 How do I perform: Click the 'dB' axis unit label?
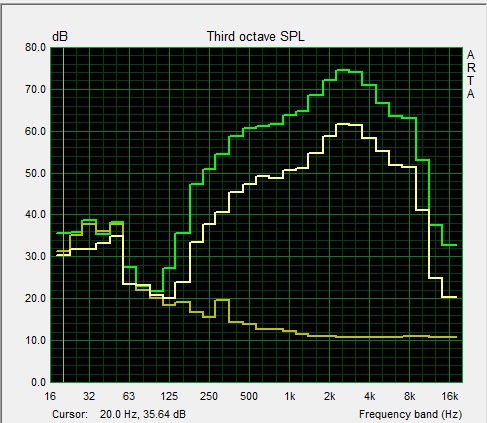point(60,36)
